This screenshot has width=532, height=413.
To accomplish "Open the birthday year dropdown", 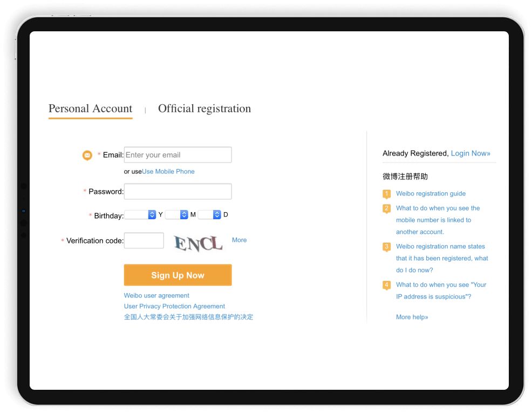I will click(140, 215).
